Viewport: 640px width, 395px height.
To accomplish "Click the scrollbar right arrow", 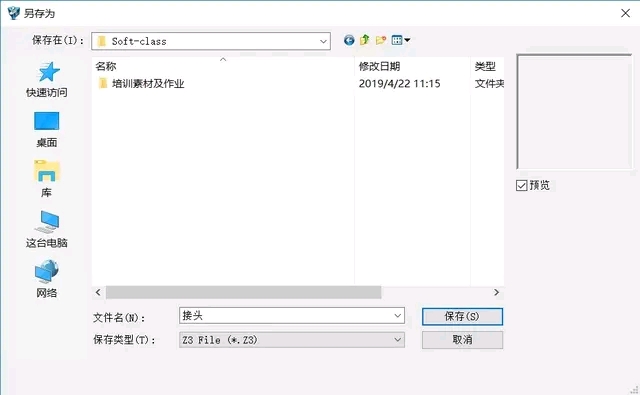I will tap(496, 292).
